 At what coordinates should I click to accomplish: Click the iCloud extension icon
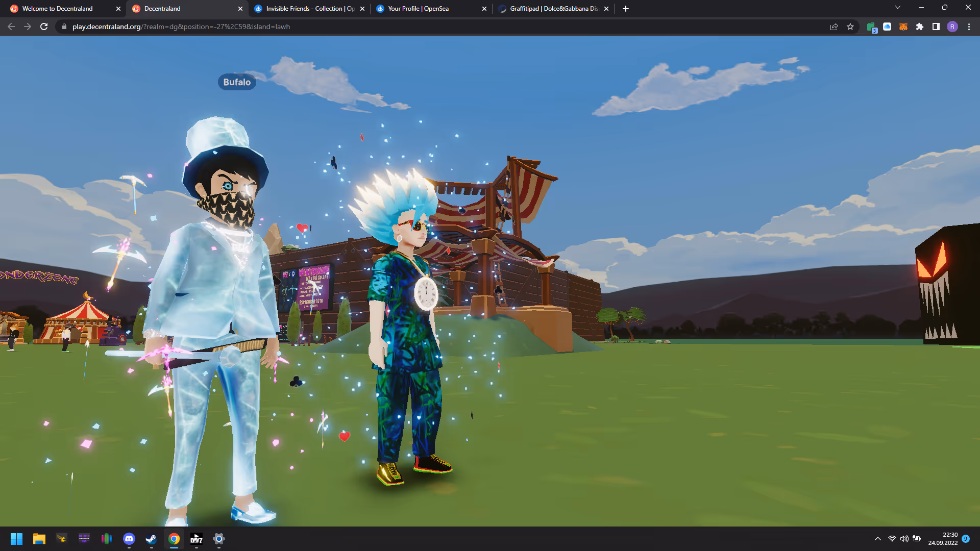pos(887,27)
